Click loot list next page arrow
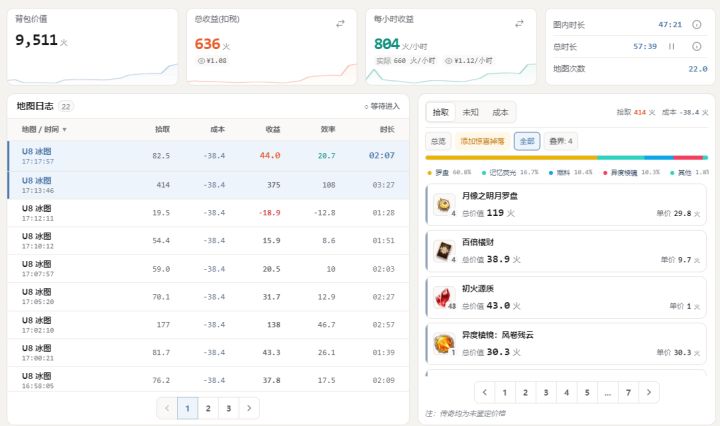Screen dimensions: 720x426 (x=649, y=392)
